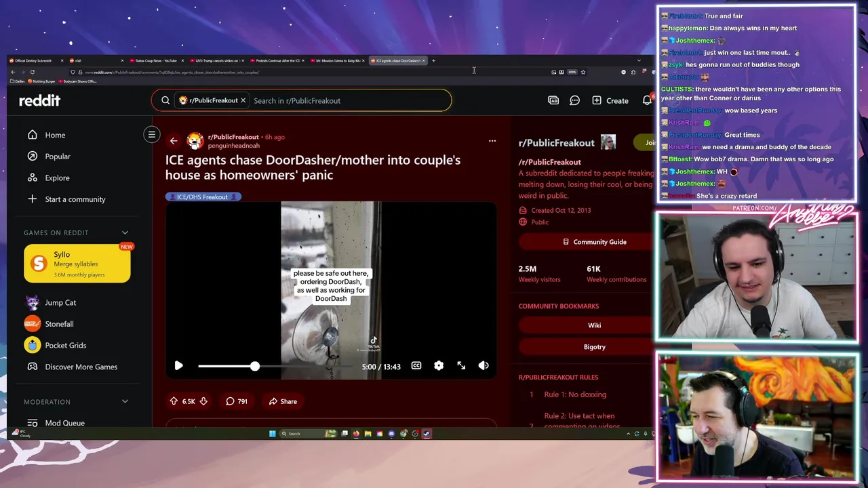
Task: Open the Community Guide
Action: [594, 242]
